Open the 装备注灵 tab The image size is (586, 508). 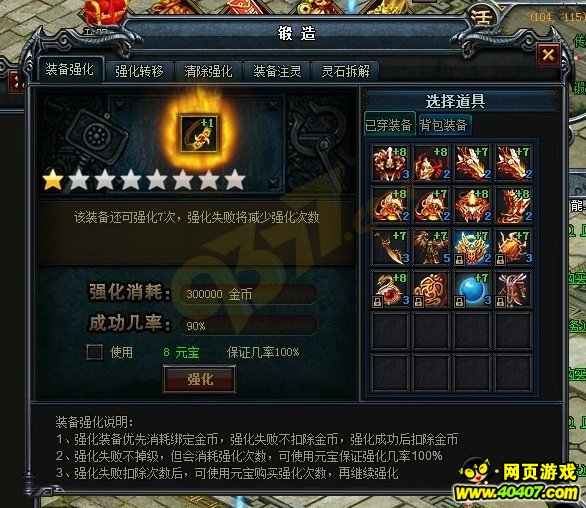click(x=277, y=71)
